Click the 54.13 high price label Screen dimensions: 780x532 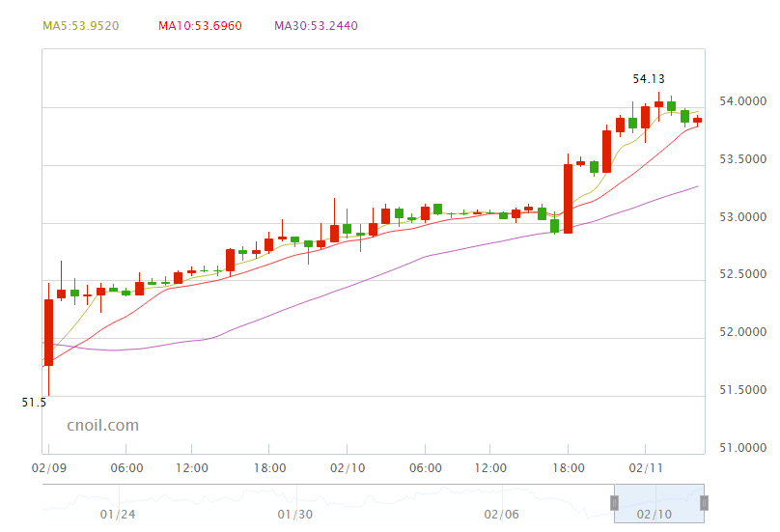tap(649, 79)
